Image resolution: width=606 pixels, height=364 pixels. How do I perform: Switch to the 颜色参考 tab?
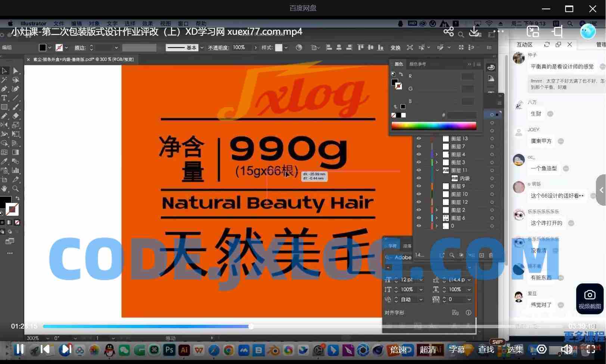coord(417,64)
